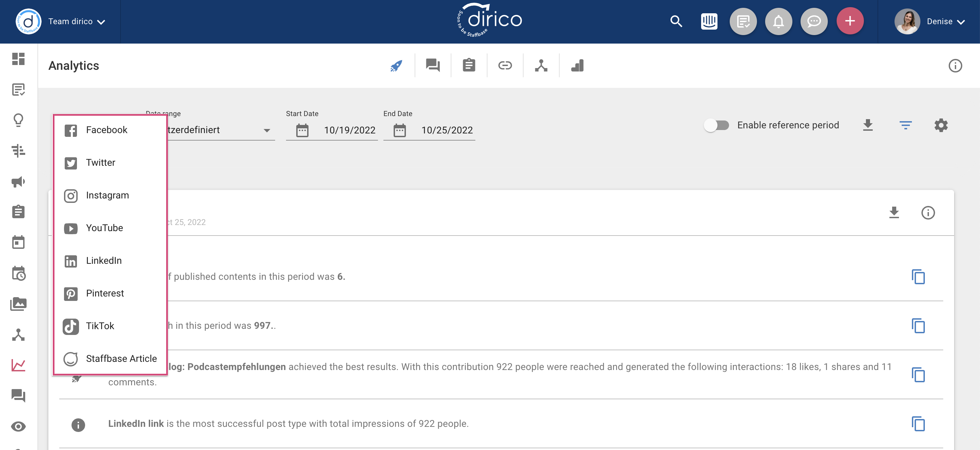Viewport: 980px width, 450px height.
Task: Open the ideas lightbulb icon in sidebar
Action: click(18, 120)
